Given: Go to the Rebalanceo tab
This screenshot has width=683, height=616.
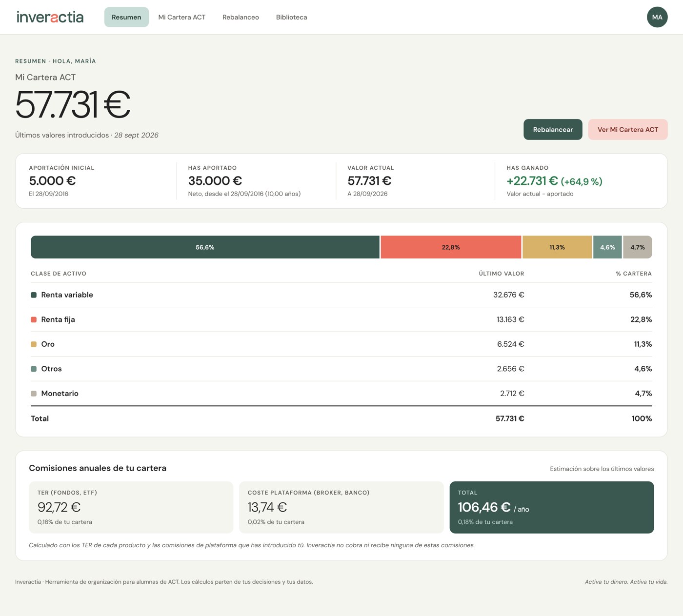Looking at the screenshot, I should [241, 17].
